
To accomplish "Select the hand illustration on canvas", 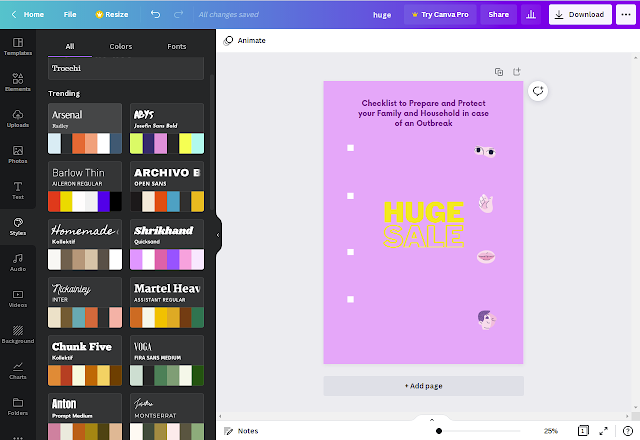I will pyautogui.click(x=486, y=203).
